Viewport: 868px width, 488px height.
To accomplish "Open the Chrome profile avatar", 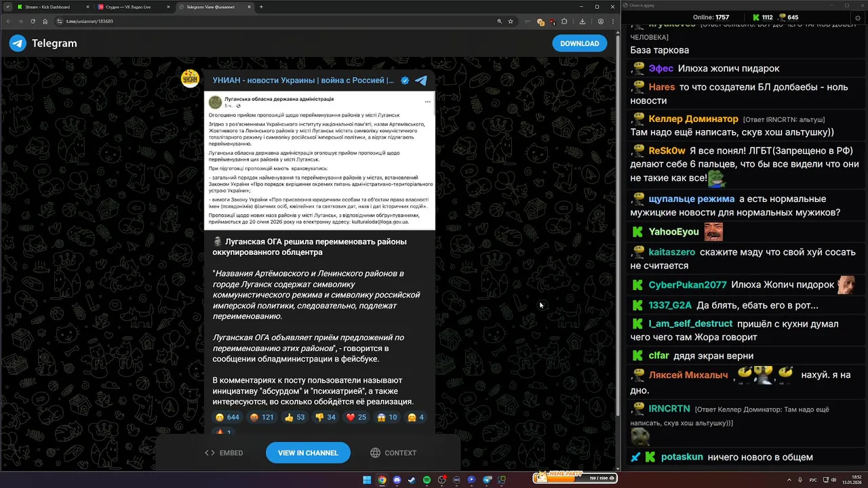I will pyautogui.click(x=601, y=21).
